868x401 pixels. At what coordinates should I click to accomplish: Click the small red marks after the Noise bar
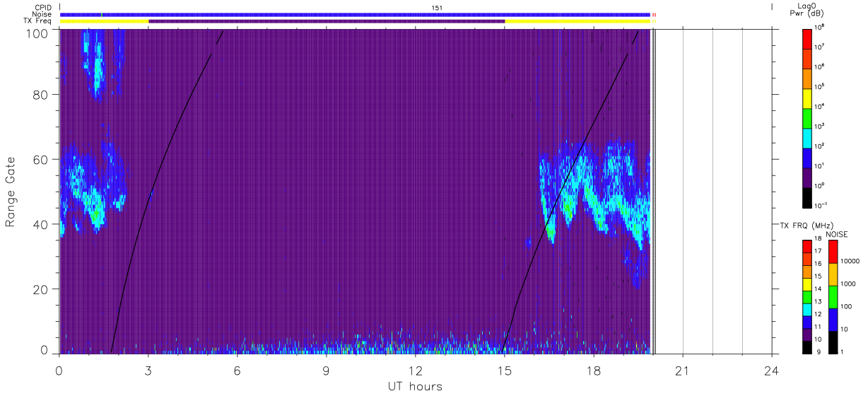click(x=654, y=14)
